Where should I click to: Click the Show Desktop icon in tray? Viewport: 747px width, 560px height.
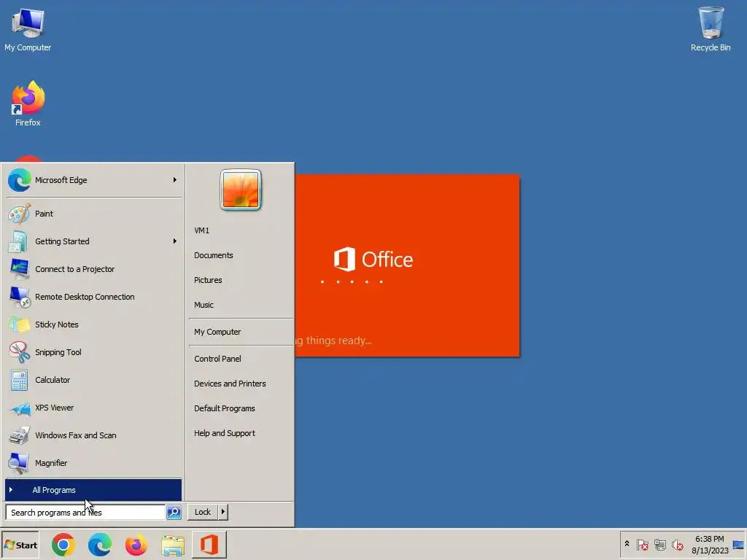738,545
